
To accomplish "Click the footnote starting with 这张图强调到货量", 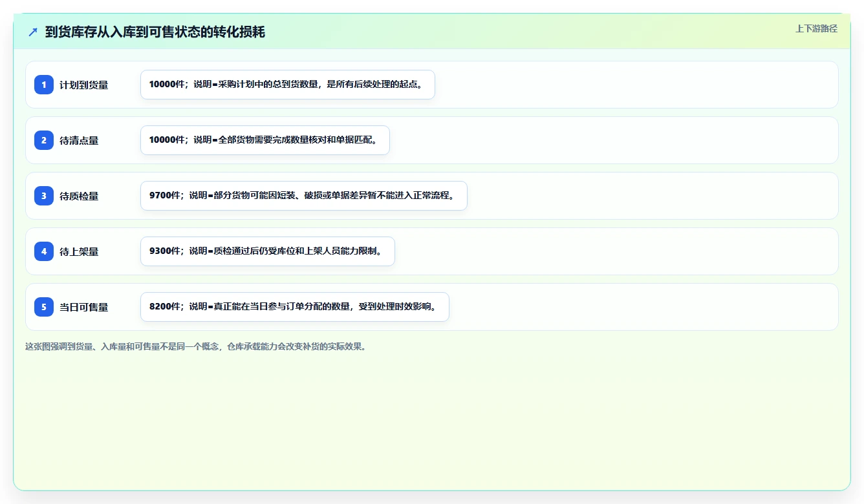I will pos(196,346).
